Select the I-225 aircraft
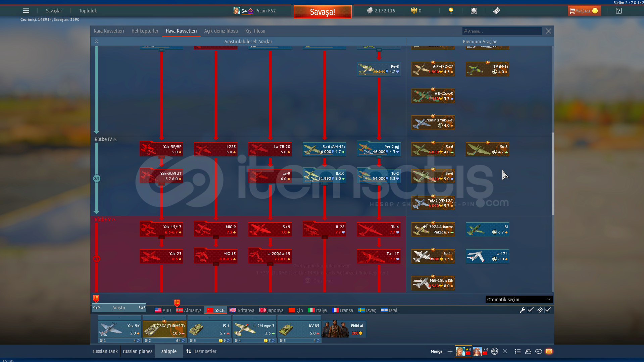 [216, 149]
